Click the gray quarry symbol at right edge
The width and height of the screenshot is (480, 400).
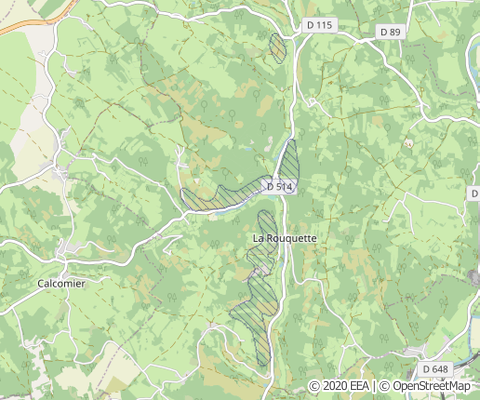coord(474,278)
